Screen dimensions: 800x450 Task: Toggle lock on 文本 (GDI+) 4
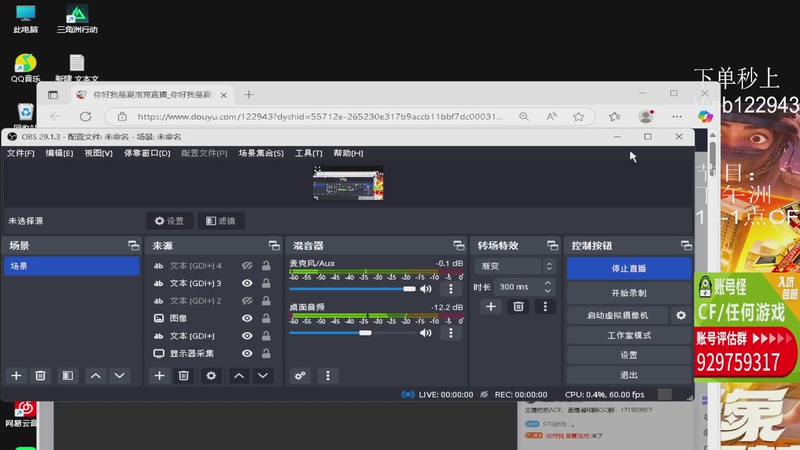point(266,266)
